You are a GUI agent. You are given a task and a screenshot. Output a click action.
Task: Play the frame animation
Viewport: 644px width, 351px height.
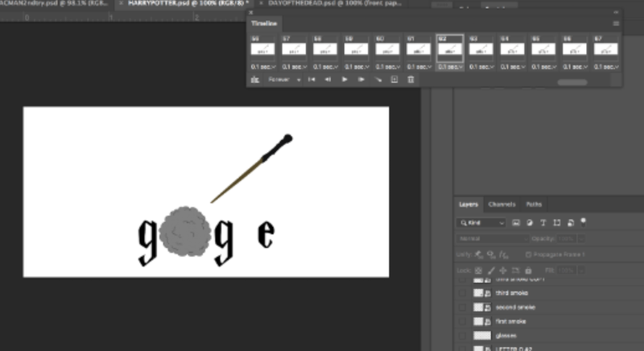(345, 80)
